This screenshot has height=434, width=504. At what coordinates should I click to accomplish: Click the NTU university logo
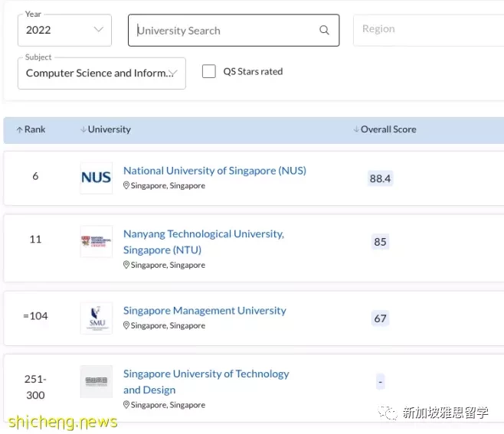pos(96,241)
